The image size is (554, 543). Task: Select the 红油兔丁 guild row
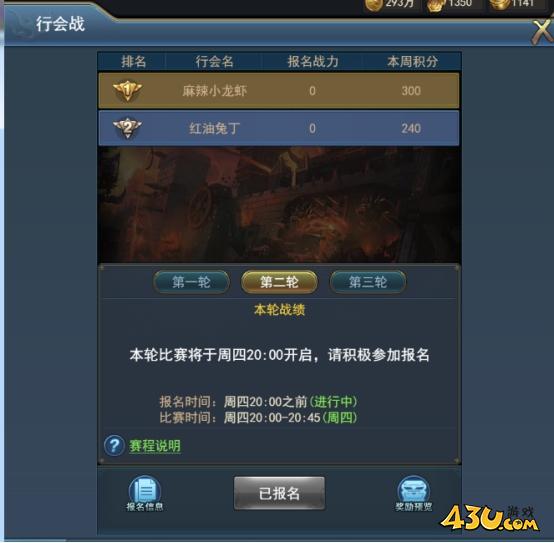click(x=279, y=128)
